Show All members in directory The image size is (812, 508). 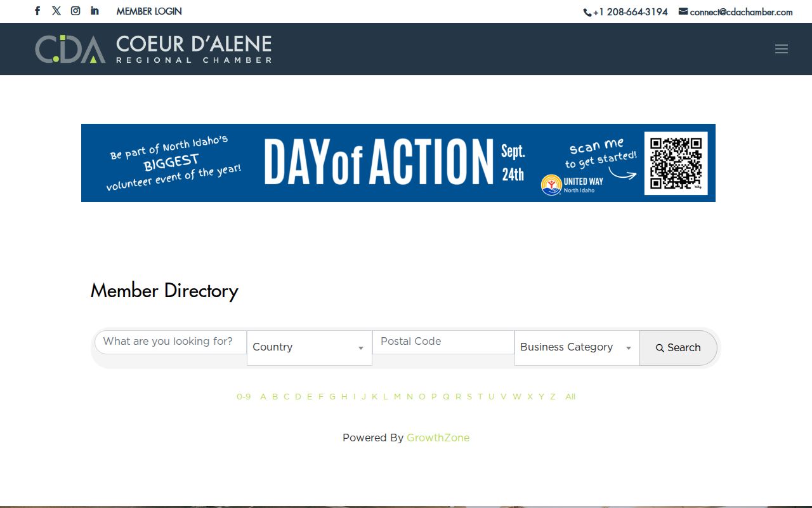coord(570,397)
